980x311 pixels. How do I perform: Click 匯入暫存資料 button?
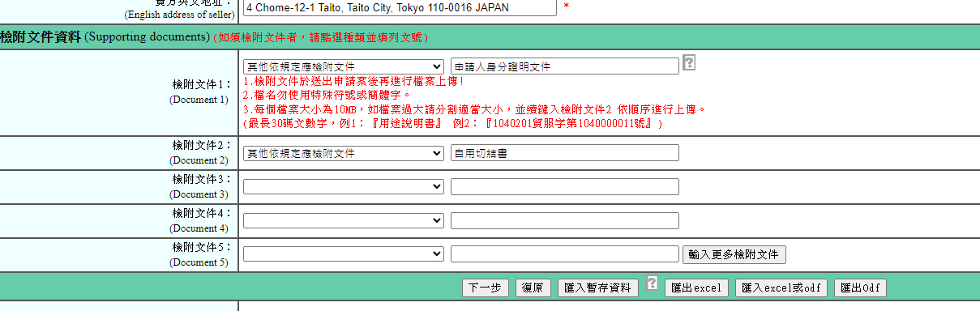tap(597, 288)
